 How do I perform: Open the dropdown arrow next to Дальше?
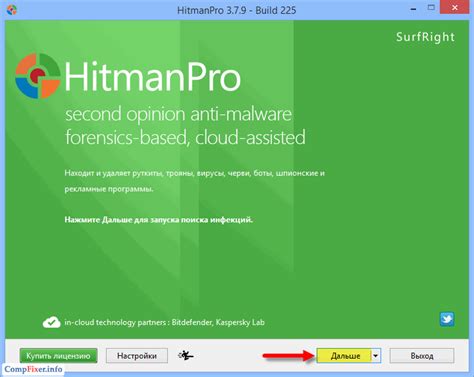click(376, 356)
